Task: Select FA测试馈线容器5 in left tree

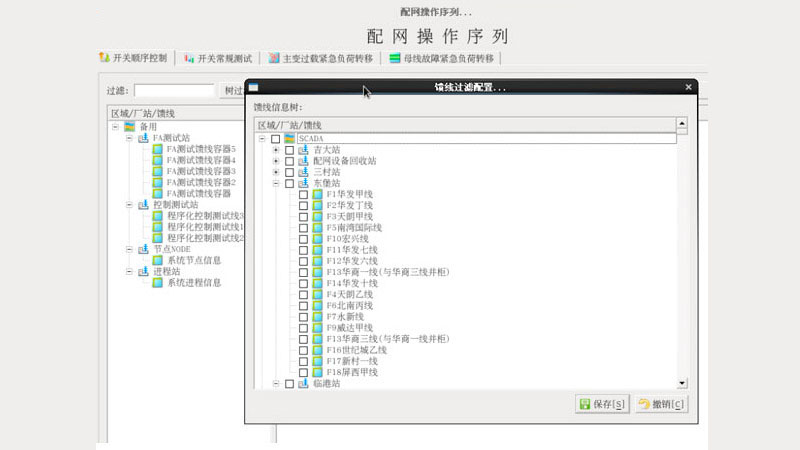Action: click(200, 149)
